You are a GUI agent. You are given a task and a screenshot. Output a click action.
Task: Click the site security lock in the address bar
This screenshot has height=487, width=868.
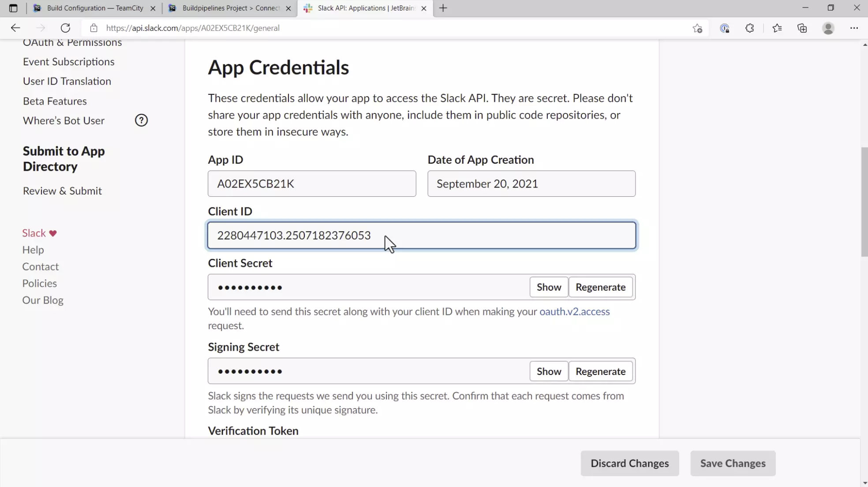(94, 28)
